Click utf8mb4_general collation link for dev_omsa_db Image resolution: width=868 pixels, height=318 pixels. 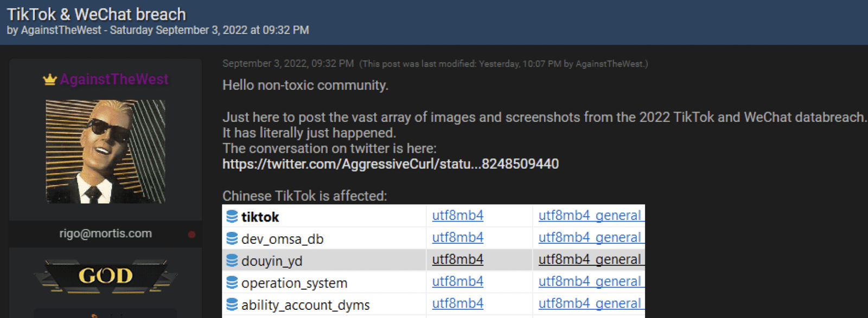coord(590,238)
